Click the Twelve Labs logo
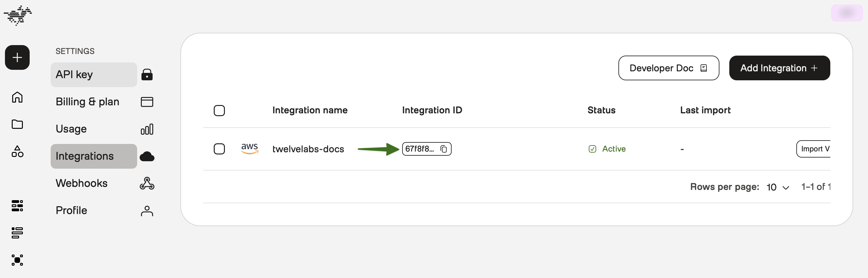Screen dimensions: 868x278 tap(18, 15)
